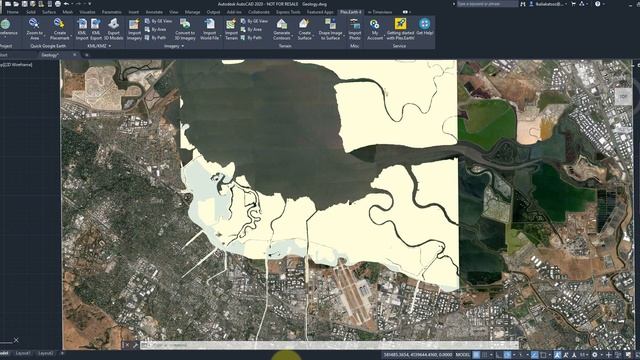The image size is (640, 360).
Task: Select the Plex.Earth 4 ribbon tab
Action: 351,12
